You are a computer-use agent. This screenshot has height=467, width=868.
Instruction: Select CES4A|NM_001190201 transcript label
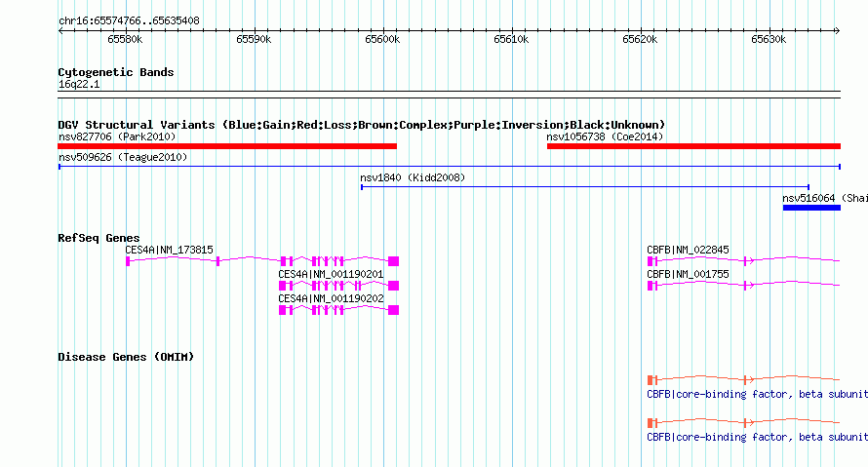pyautogui.click(x=331, y=274)
